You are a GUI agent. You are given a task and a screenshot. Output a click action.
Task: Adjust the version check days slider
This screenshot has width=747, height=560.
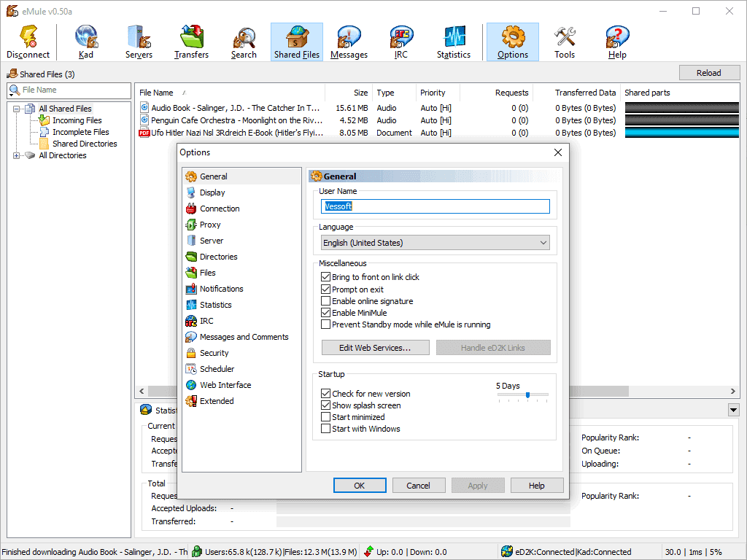(x=528, y=394)
